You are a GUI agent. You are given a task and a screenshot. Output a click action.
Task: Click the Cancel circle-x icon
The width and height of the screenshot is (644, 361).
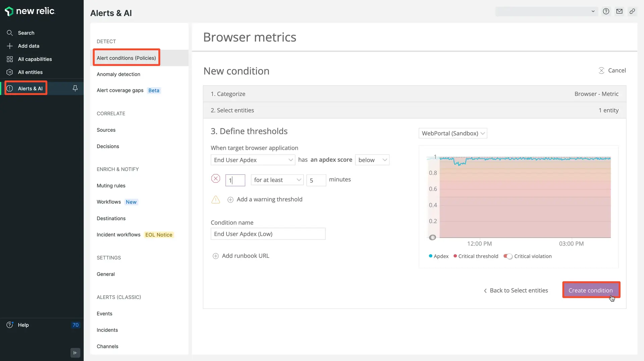pos(601,70)
